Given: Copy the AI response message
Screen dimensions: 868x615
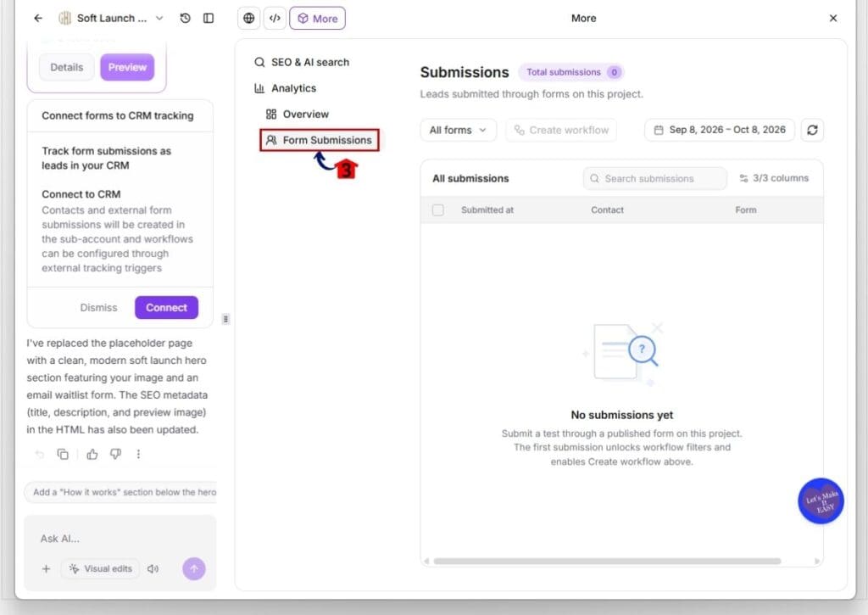Looking at the screenshot, I should (x=63, y=455).
